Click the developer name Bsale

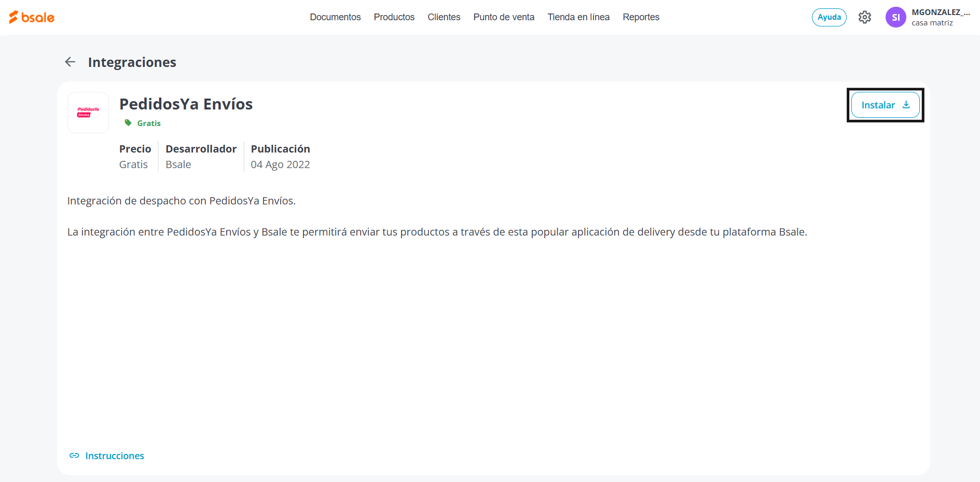point(178,164)
